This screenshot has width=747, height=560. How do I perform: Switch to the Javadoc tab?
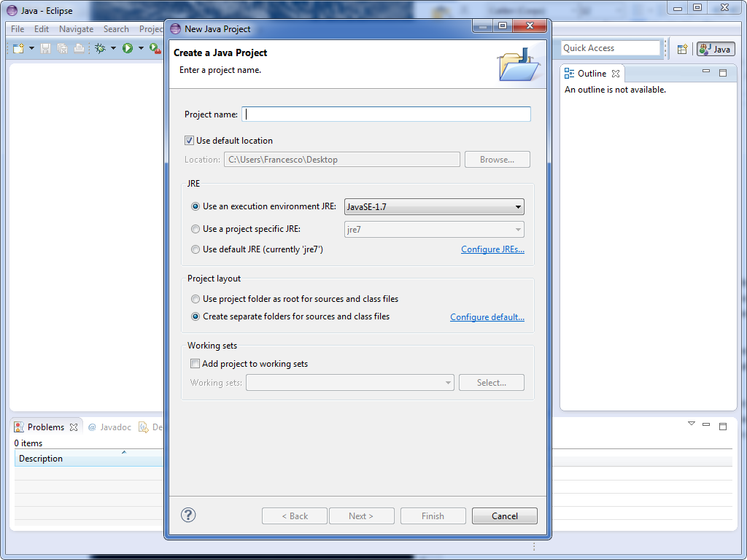(109, 427)
